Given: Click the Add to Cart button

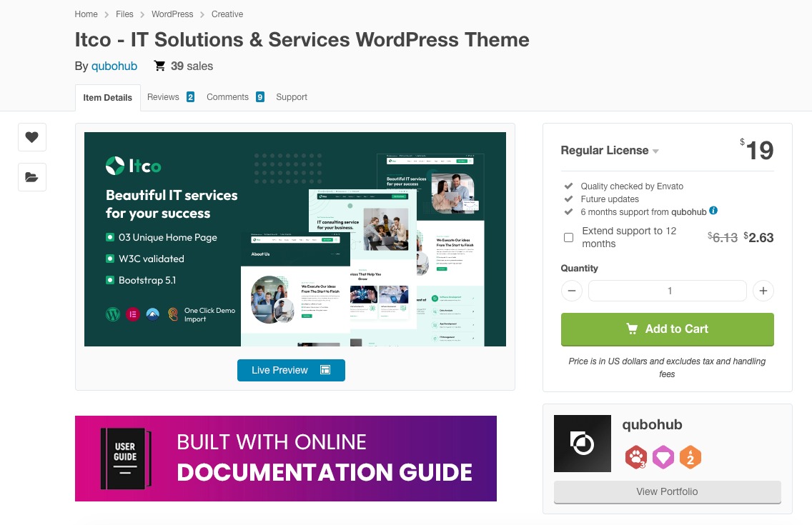Looking at the screenshot, I should coord(667,329).
